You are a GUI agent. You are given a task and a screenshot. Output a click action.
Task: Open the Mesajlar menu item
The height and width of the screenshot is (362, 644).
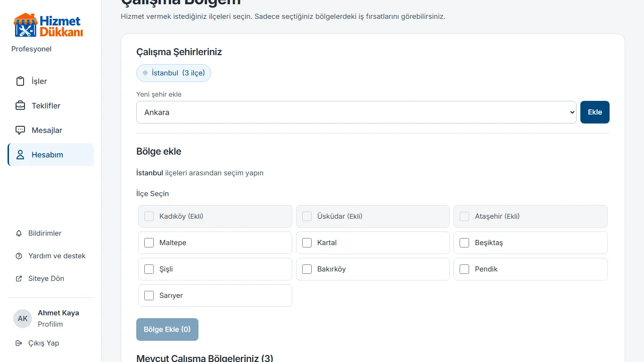click(51, 130)
